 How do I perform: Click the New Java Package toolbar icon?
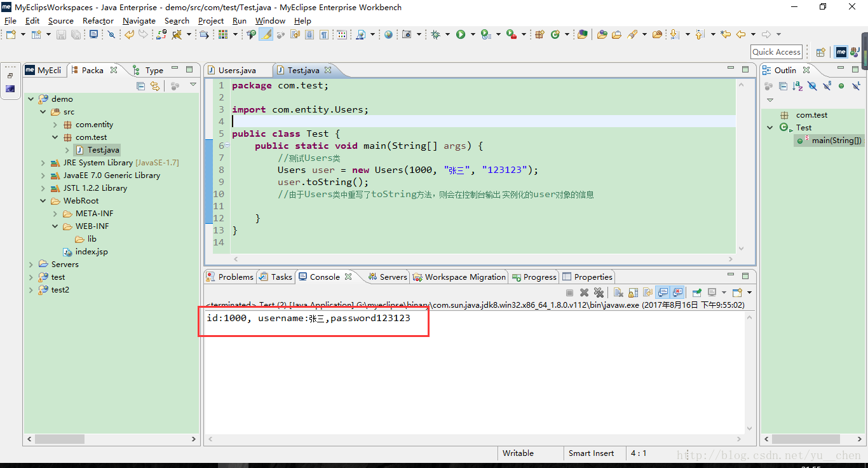point(539,34)
